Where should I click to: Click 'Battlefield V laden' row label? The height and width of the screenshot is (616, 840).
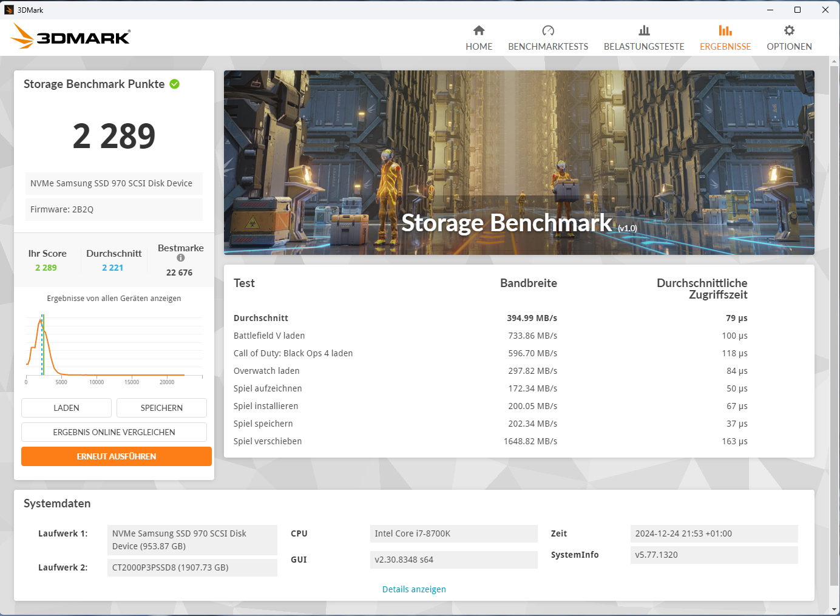tap(269, 336)
